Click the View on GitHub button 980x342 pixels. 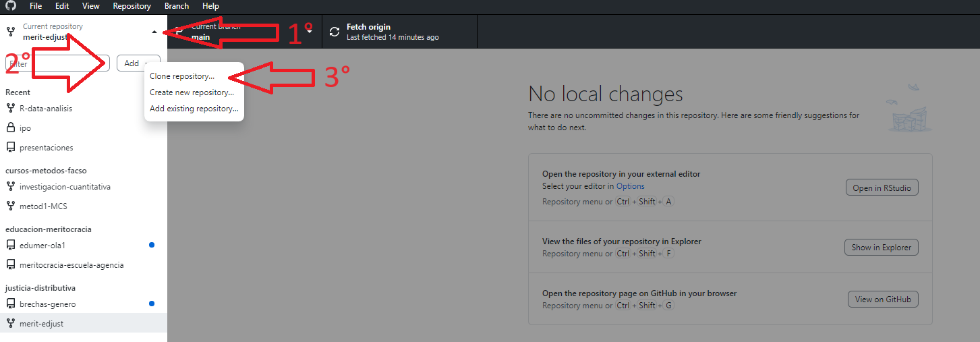coord(882,300)
